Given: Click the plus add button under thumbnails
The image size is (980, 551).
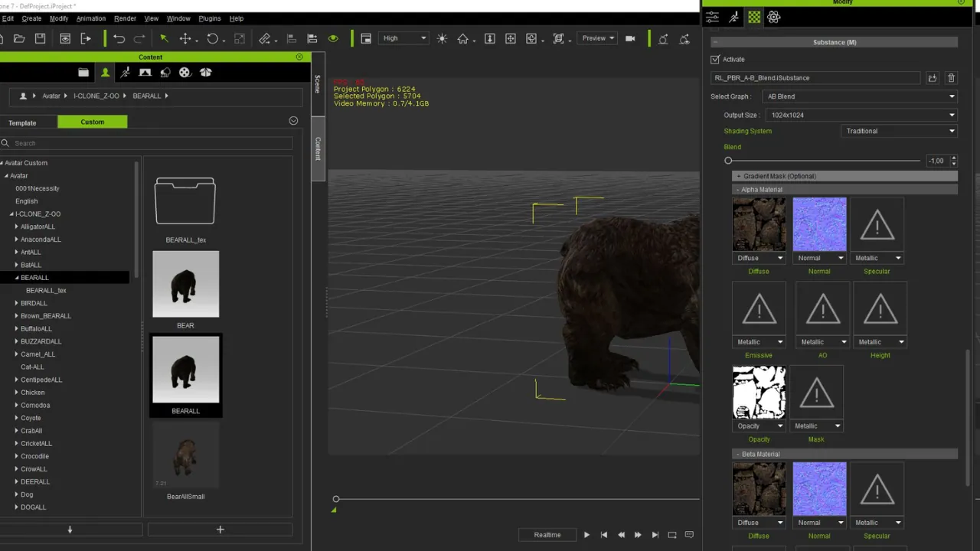Looking at the screenshot, I should click(x=220, y=530).
